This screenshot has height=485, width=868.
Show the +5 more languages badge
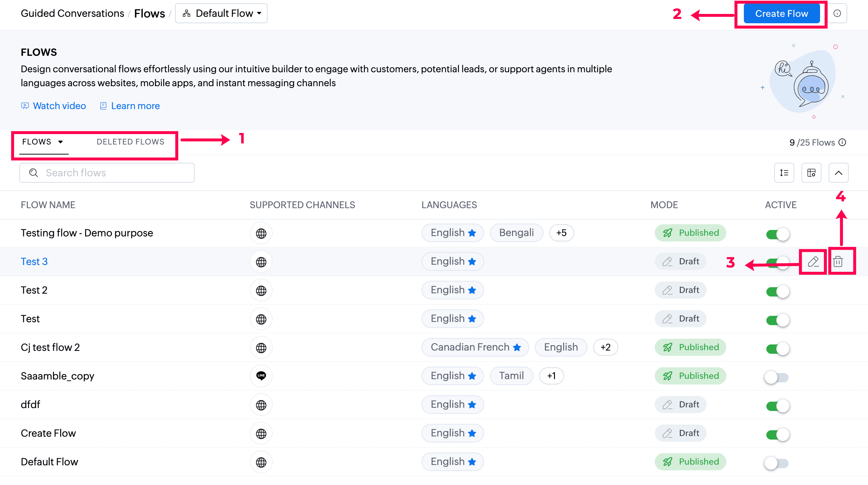click(561, 233)
